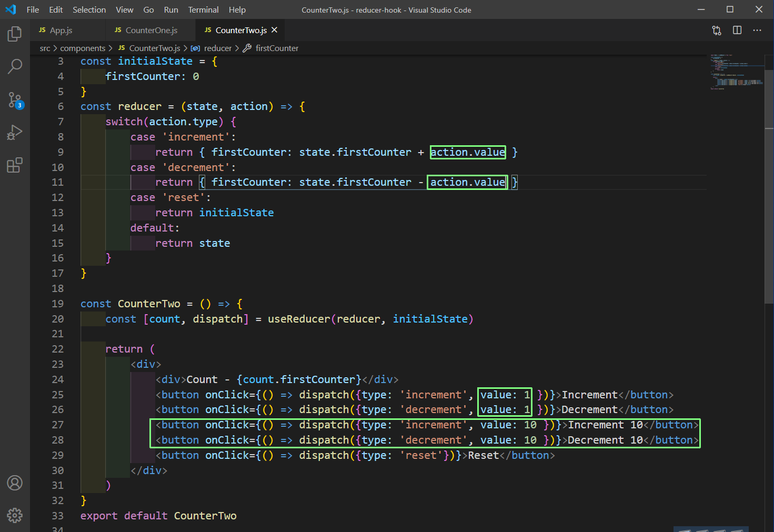The height and width of the screenshot is (532, 774).
Task: Click 'initialState' on line 3
Action: click(x=155, y=61)
